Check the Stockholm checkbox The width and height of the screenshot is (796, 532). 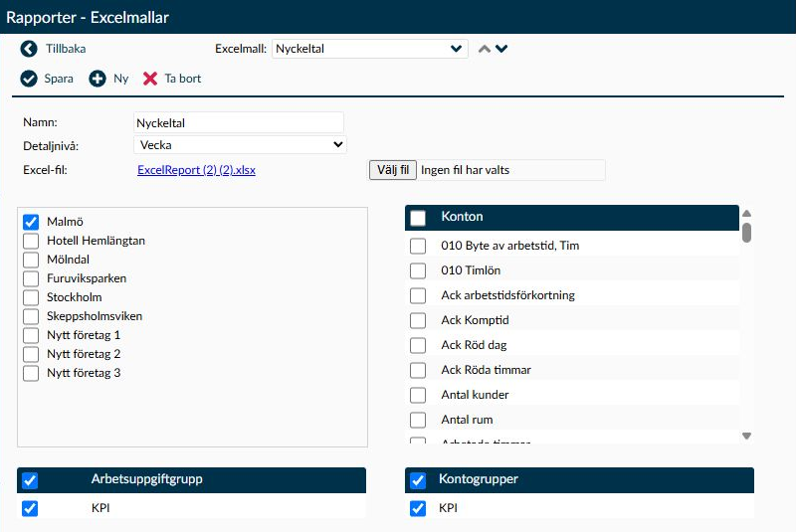click(x=31, y=297)
